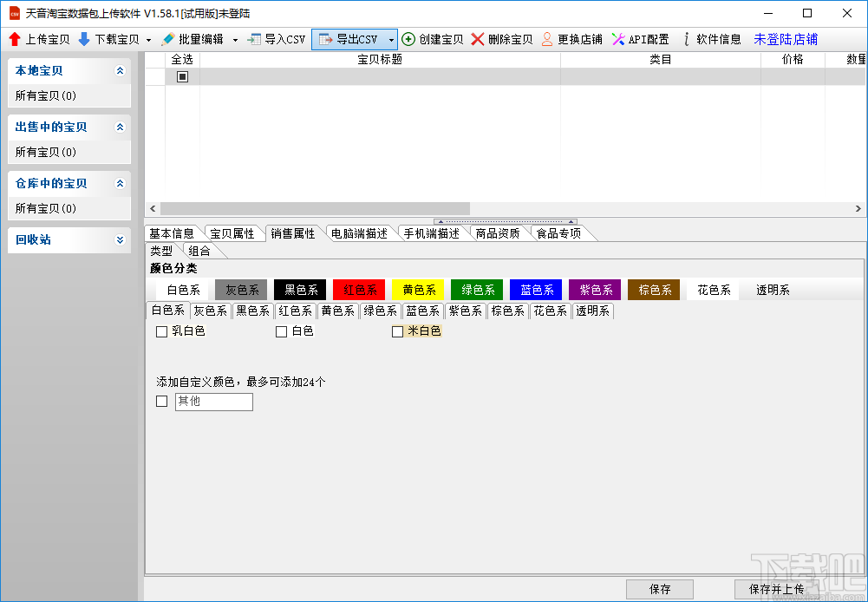
Task: Collapse the 本地宝贝 panel
Action: click(120, 71)
